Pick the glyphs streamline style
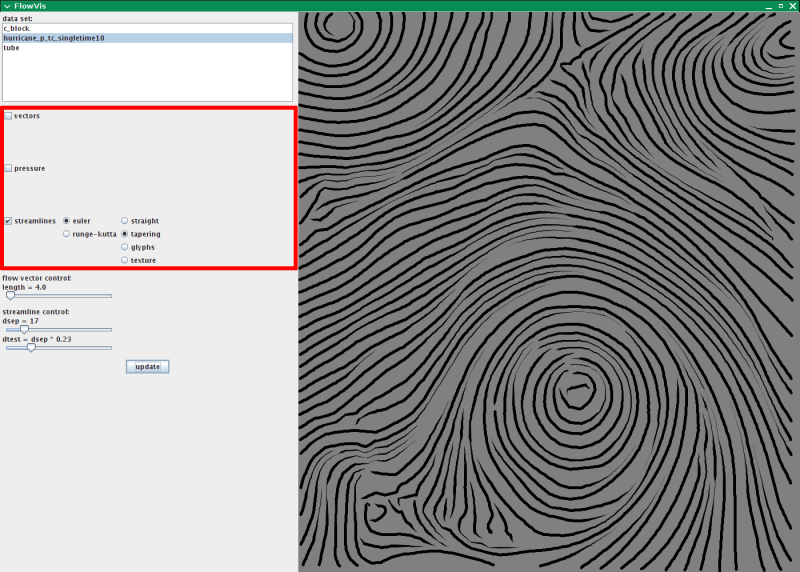Image resolution: width=800 pixels, height=572 pixels. click(125, 247)
